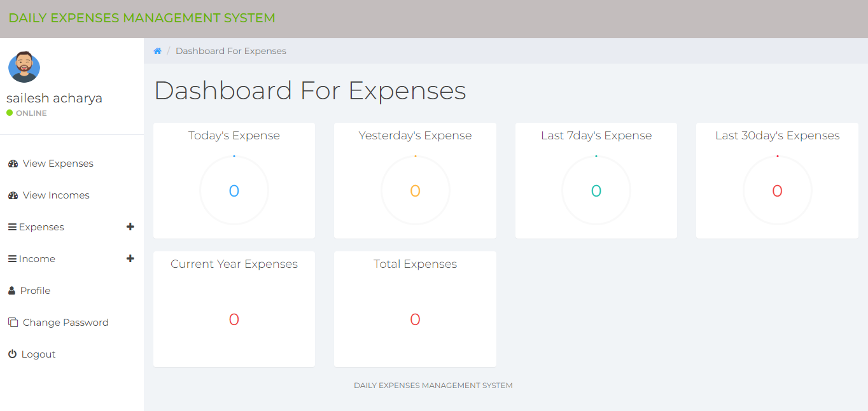Expand the Income submenu plus sign
The width and height of the screenshot is (868, 411).
(130, 258)
